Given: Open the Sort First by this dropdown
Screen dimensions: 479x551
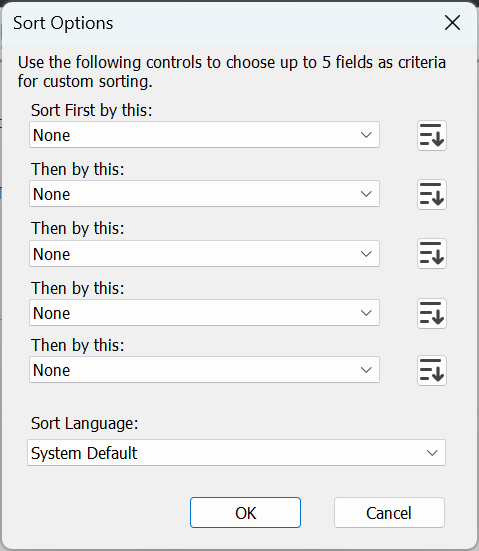Looking at the screenshot, I should click(x=204, y=135).
